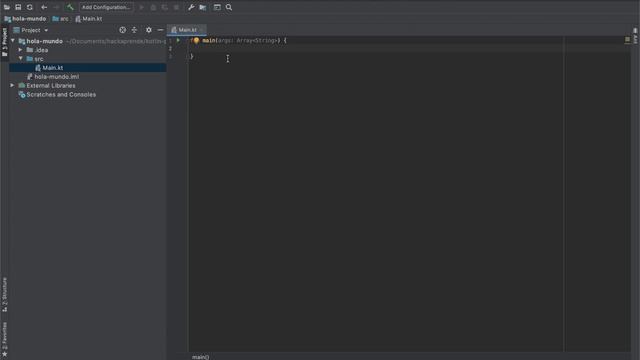Hide the Project panel with minus icon

coord(160,30)
